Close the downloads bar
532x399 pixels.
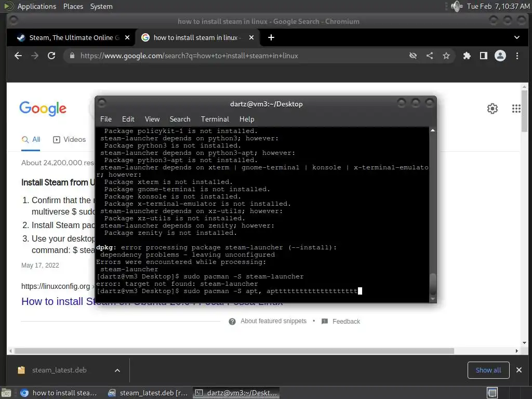coord(519,370)
